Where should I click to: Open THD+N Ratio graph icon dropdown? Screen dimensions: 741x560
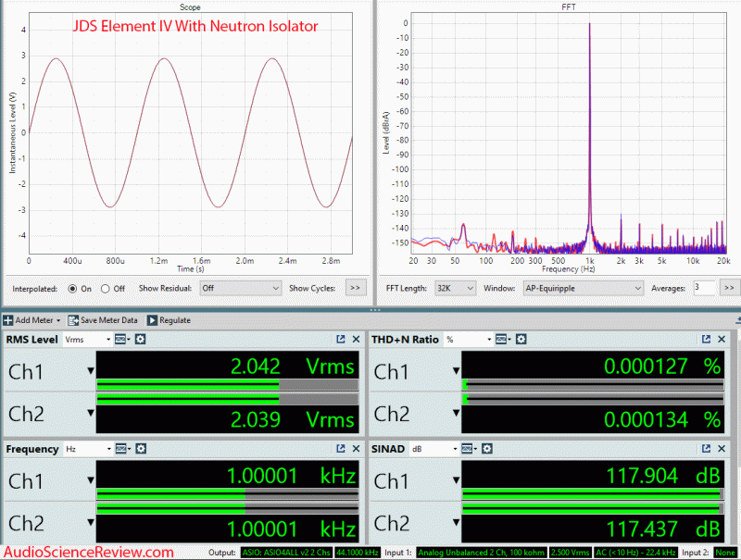[501, 339]
